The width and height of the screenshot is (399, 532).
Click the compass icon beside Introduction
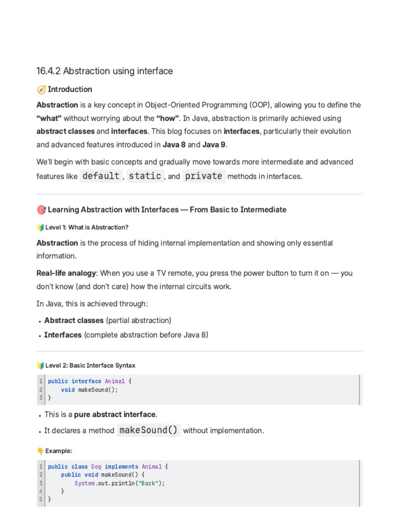41,89
